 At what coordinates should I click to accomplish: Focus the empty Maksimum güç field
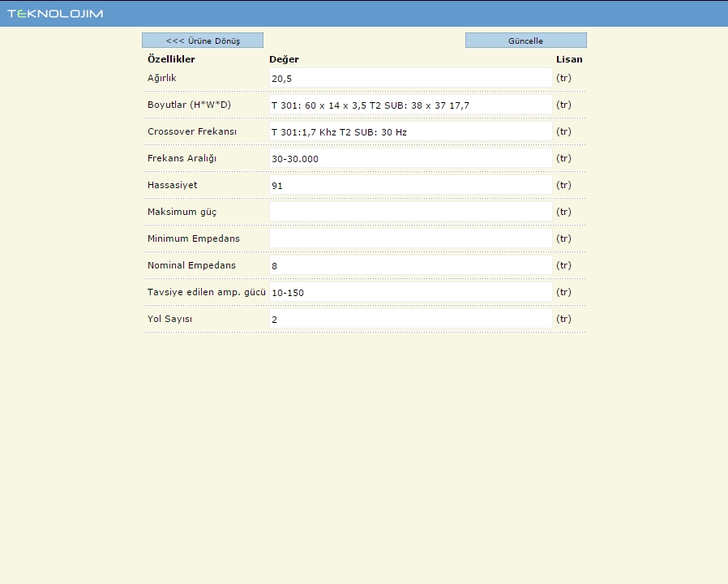click(x=410, y=212)
